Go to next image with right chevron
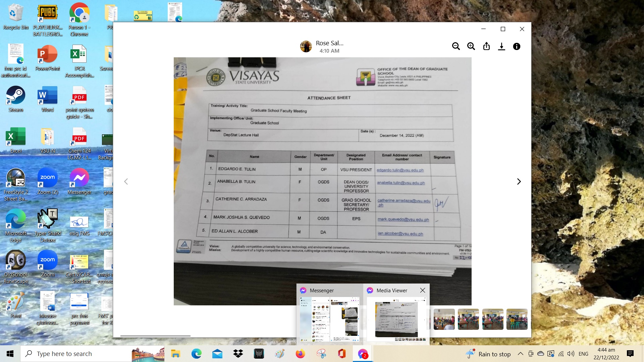The image size is (644, 362). (x=519, y=181)
